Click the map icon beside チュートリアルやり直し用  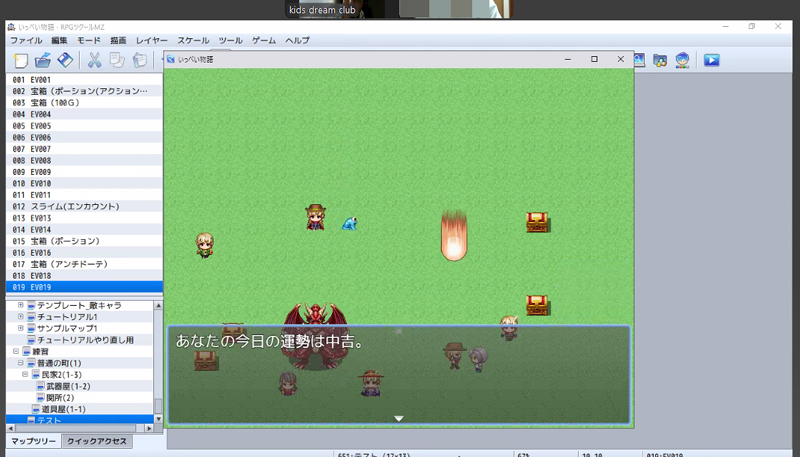point(31,340)
